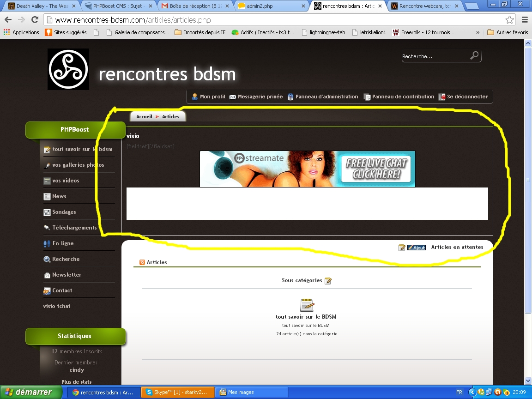
Task: Click the démarrer Start button
Action: [x=30, y=392]
